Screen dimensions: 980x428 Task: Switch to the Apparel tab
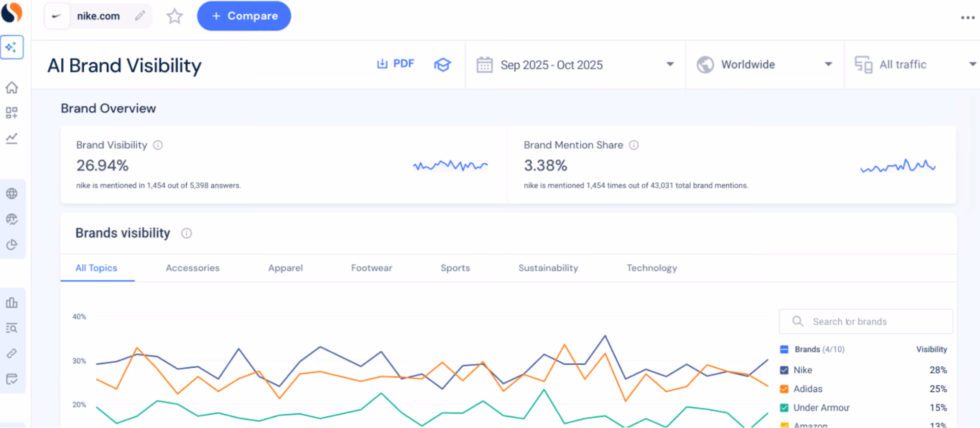pyautogui.click(x=285, y=268)
